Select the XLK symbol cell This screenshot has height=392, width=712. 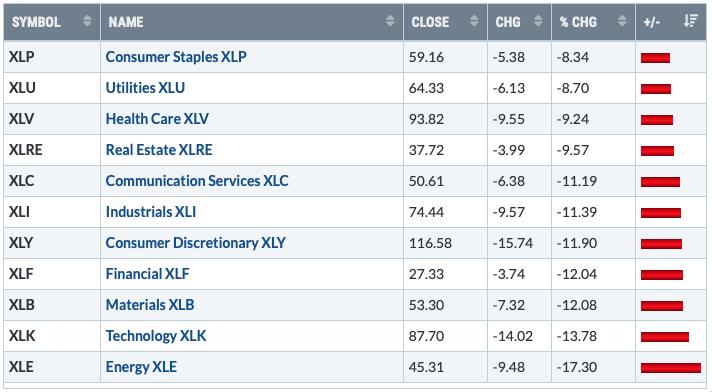click(x=52, y=336)
